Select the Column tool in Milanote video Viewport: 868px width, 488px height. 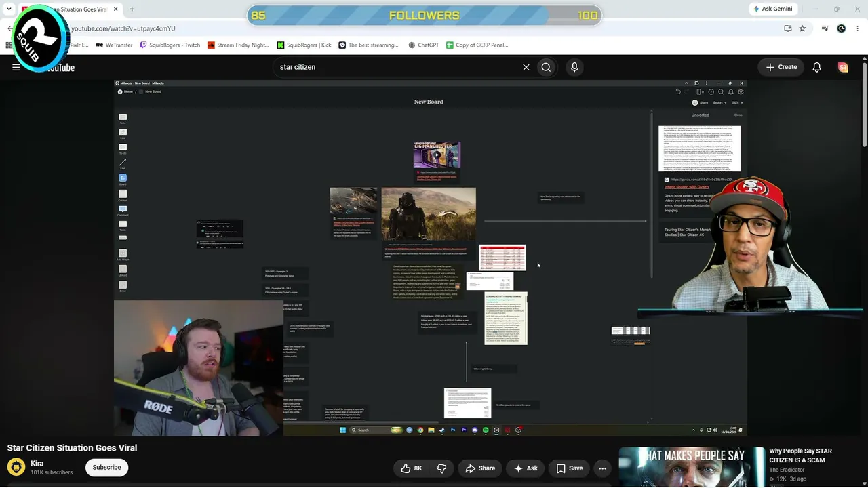point(123,195)
